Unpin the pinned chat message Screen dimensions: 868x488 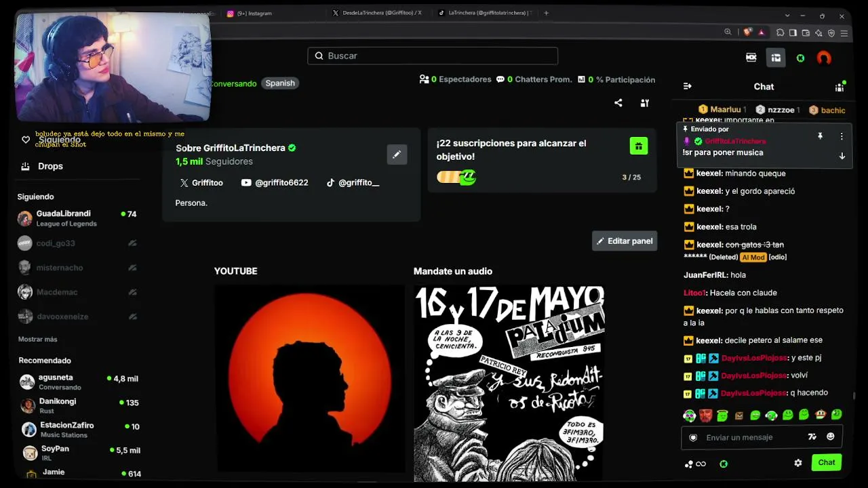pyautogui.click(x=820, y=136)
